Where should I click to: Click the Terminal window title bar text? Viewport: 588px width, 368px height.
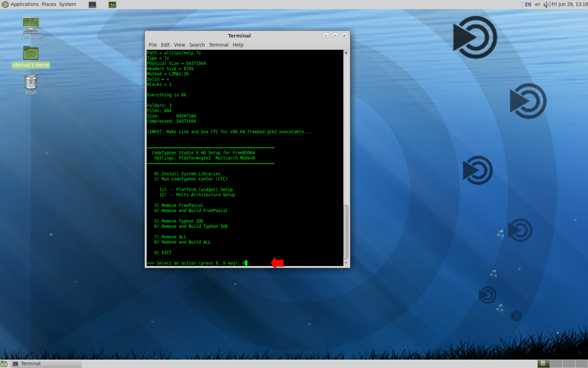pos(239,36)
